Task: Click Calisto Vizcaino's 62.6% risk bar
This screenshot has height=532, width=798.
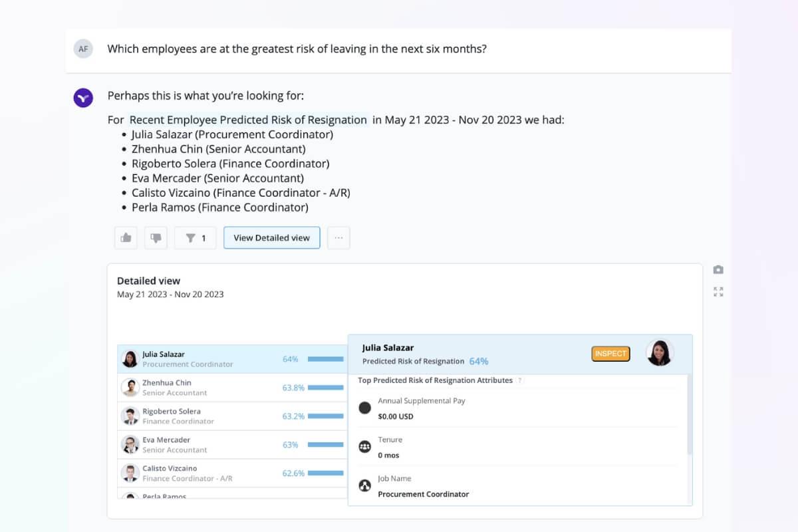Action: click(x=325, y=473)
